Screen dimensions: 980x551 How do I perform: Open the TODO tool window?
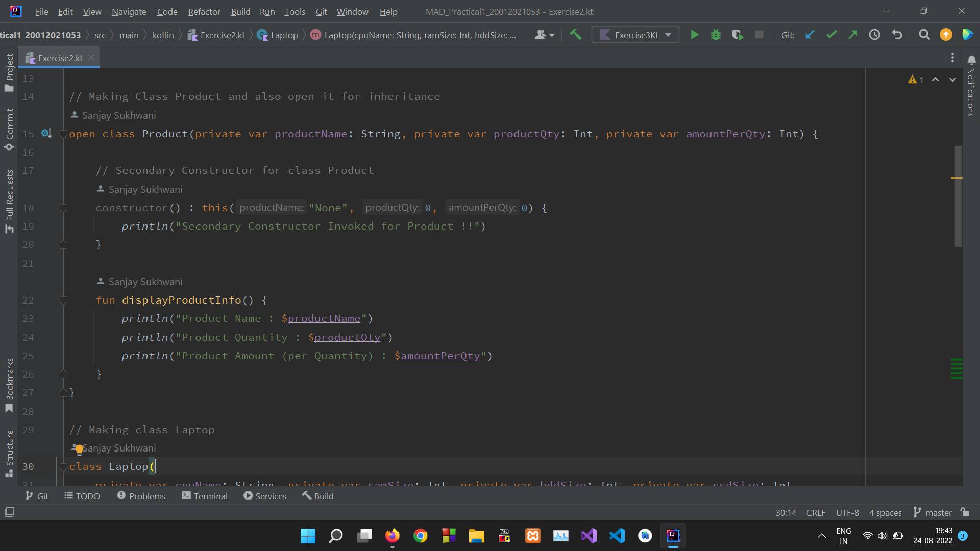point(82,496)
